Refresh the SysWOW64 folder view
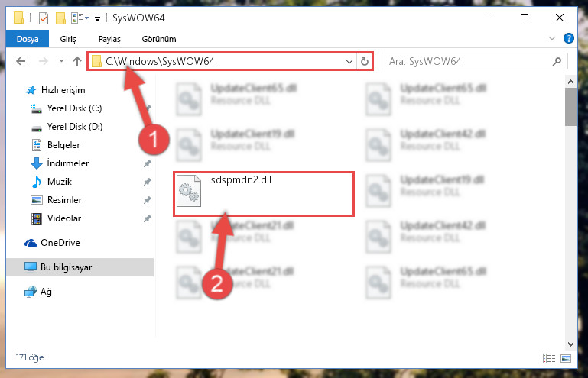The image size is (588, 378). click(x=365, y=61)
